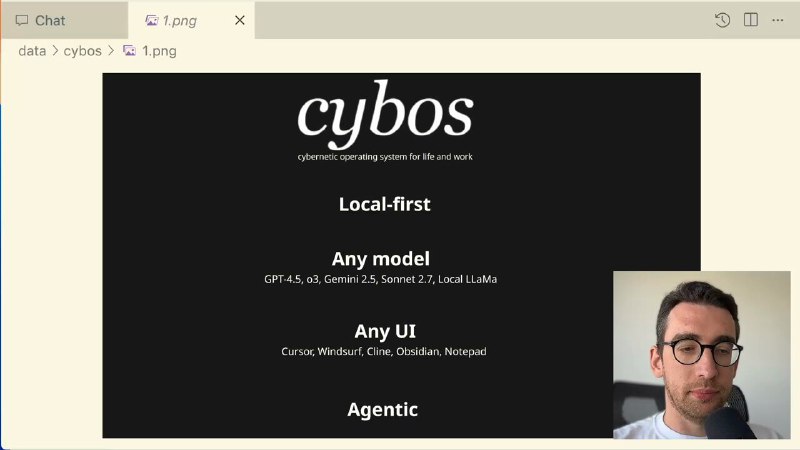
Task: Expand the chevron after 'cybos' breadcrumb
Action: click(x=111, y=51)
